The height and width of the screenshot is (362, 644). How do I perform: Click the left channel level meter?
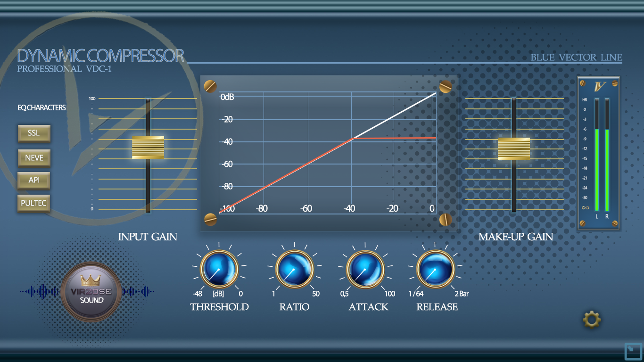coord(597,155)
